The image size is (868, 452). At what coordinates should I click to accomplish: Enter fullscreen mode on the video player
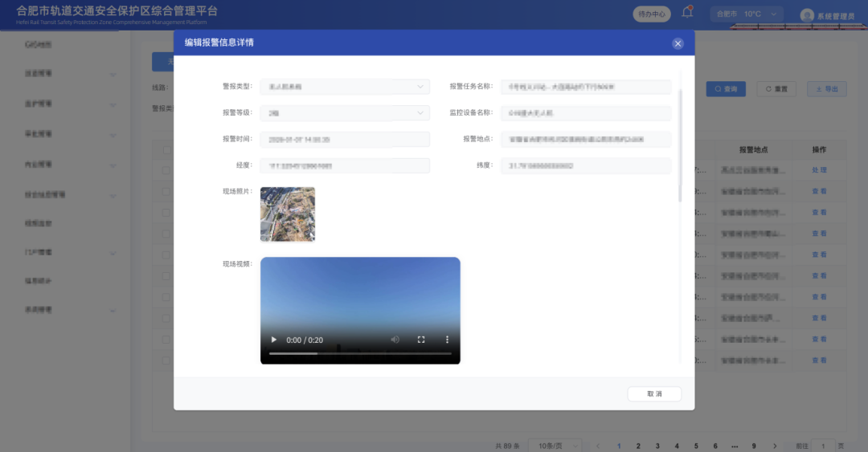(x=421, y=340)
